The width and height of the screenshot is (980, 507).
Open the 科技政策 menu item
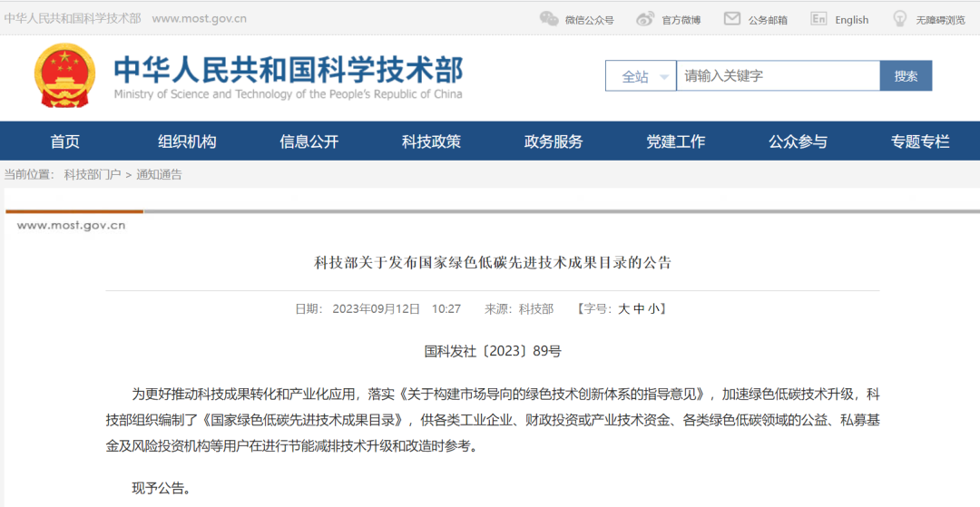click(x=431, y=141)
